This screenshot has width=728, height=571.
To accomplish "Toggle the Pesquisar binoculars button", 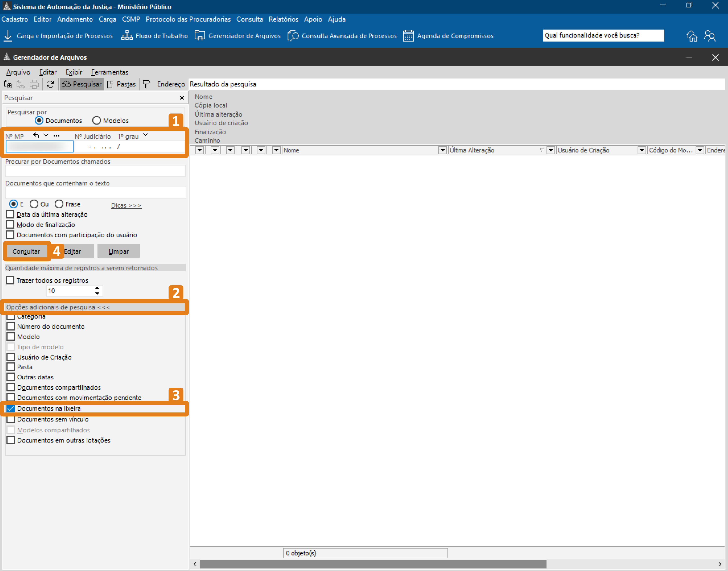I will [81, 84].
